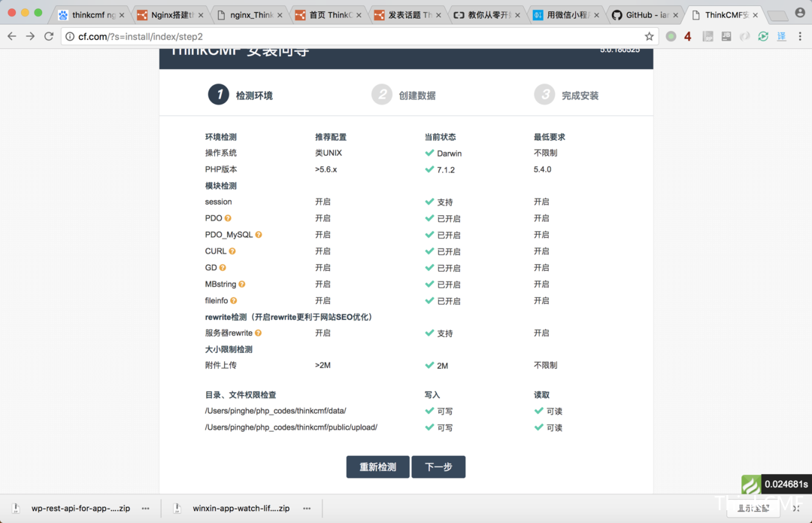Open the green refresh-play extension
Image resolution: width=812 pixels, height=523 pixels.
tap(763, 36)
